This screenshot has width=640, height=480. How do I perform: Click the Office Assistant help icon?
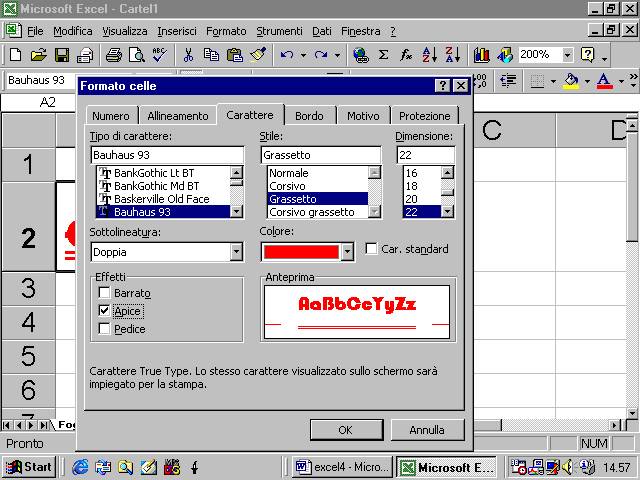[x=588, y=55]
